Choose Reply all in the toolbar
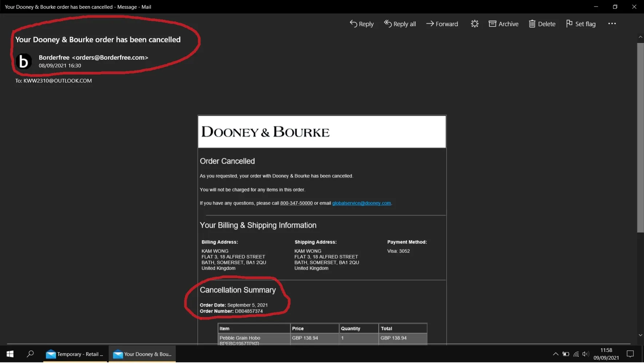The image size is (644, 364). point(400,24)
